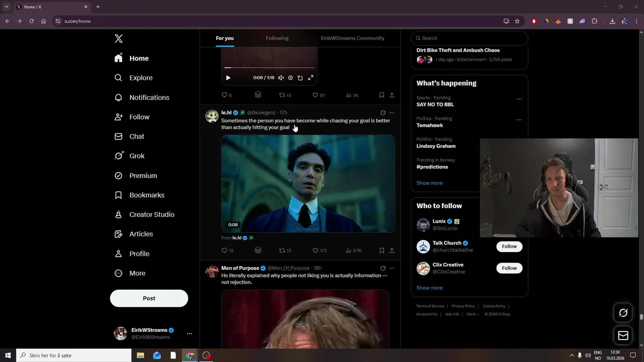Reply to the top post with 6 comments
Screen dimensions: 644x362
tap(226, 95)
